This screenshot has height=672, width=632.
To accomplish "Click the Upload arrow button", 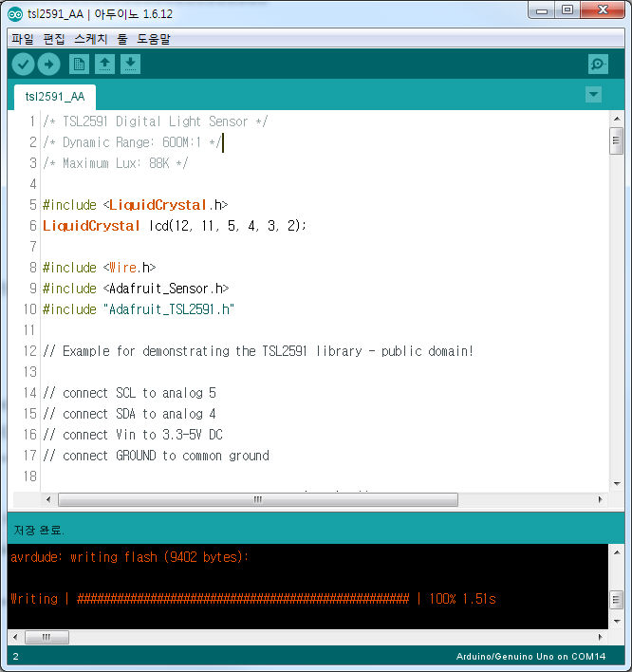I will click(48, 65).
